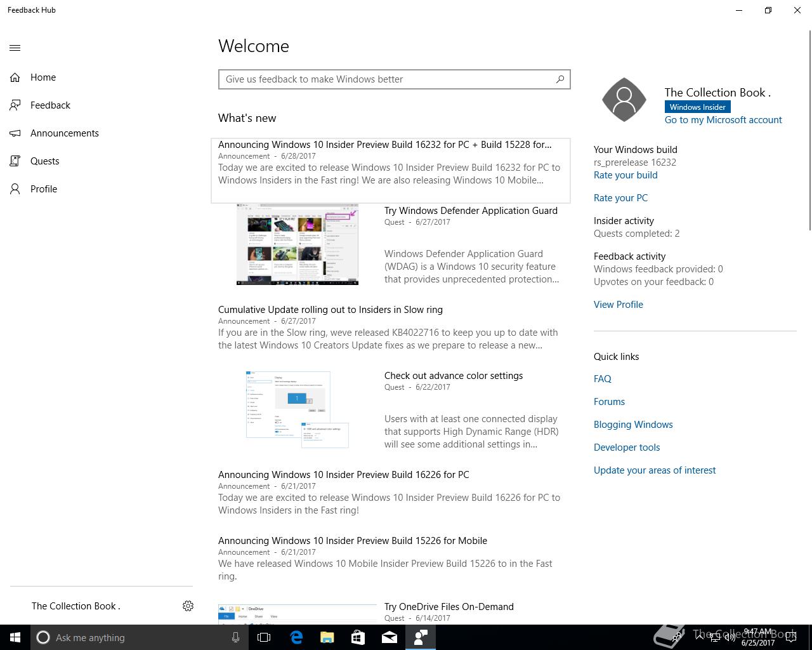
Task: Open View Profile link
Action: (x=619, y=305)
